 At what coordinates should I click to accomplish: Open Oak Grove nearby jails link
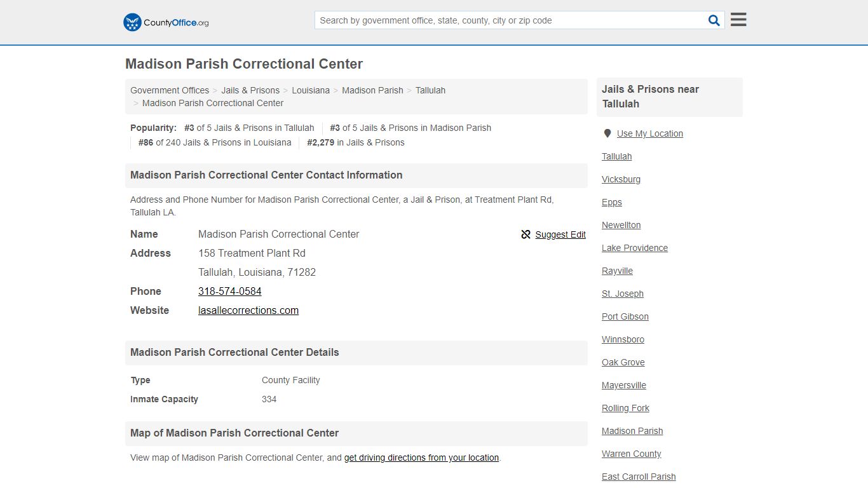coord(623,362)
